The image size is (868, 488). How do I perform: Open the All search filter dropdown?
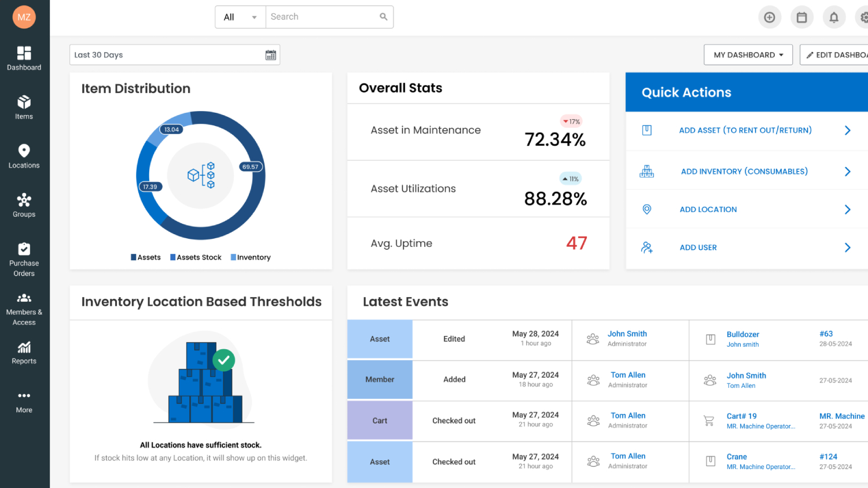(240, 17)
